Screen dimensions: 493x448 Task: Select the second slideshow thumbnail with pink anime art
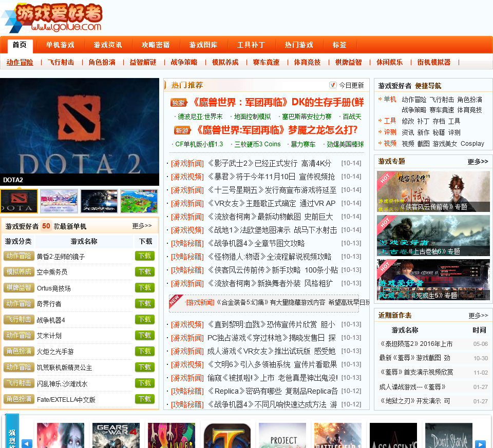point(59,201)
